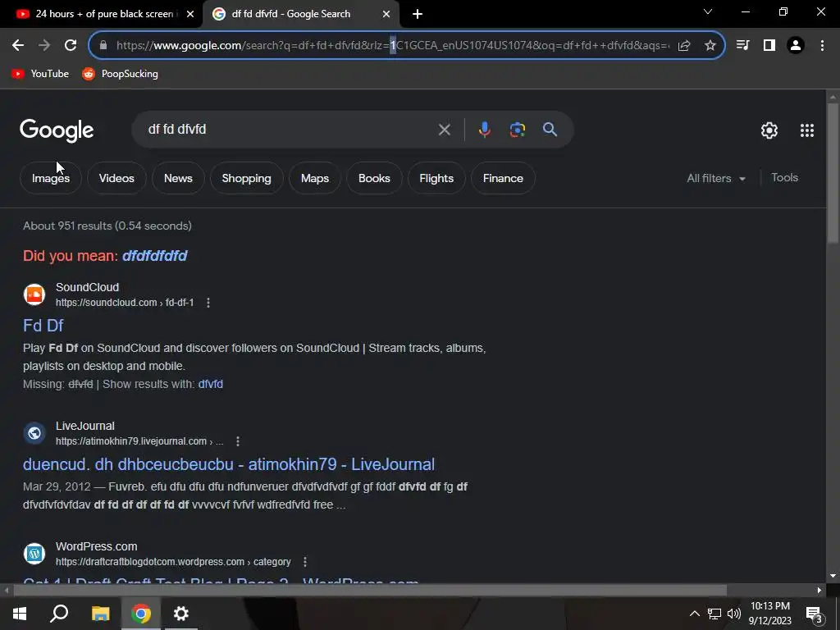Image resolution: width=840 pixels, height=630 pixels.
Task: Switch to Videos results
Action: (x=116, y=178)
